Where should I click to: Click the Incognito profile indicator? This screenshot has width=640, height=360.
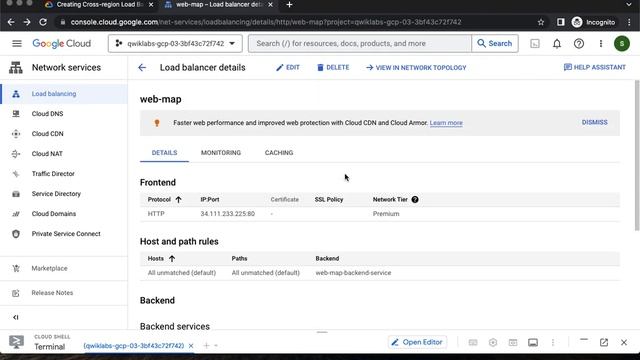pyautogui.click(x=593, y=22)
